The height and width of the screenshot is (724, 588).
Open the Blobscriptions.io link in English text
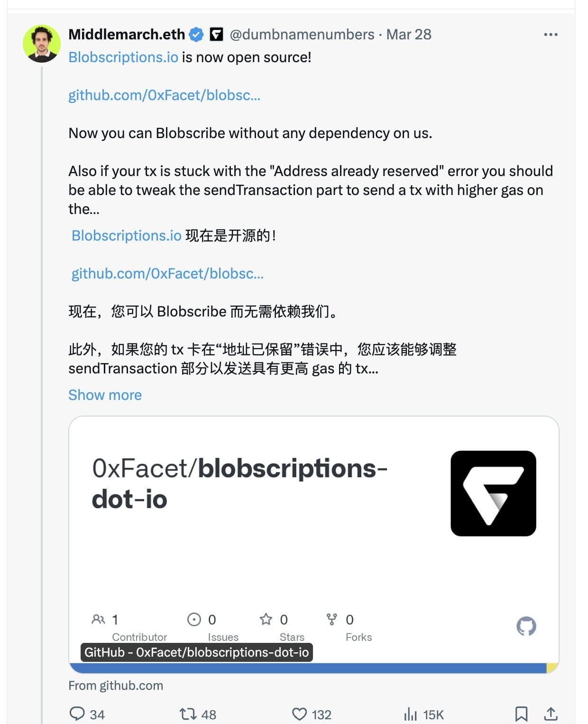[123, 57]
